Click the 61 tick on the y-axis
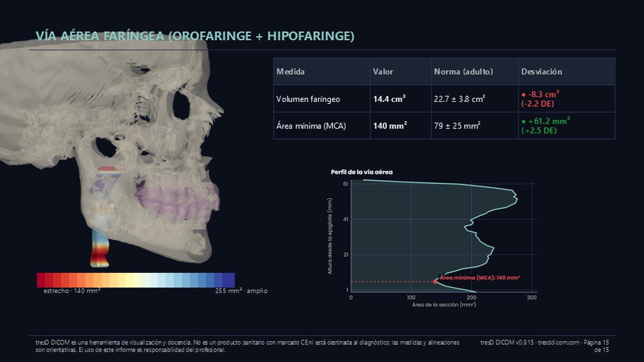644x362 pixels. (346, 184)
